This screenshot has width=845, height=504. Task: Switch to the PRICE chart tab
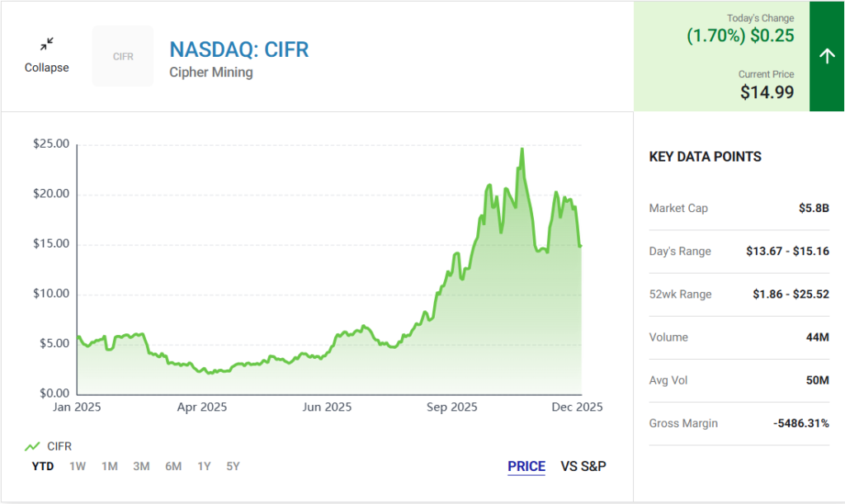(526, 466)
